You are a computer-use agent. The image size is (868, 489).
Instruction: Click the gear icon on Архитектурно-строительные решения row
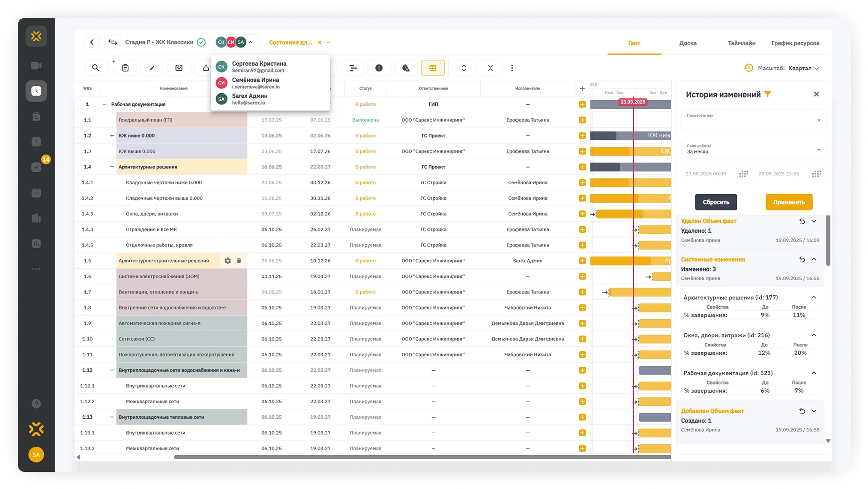tap(227, 261)
